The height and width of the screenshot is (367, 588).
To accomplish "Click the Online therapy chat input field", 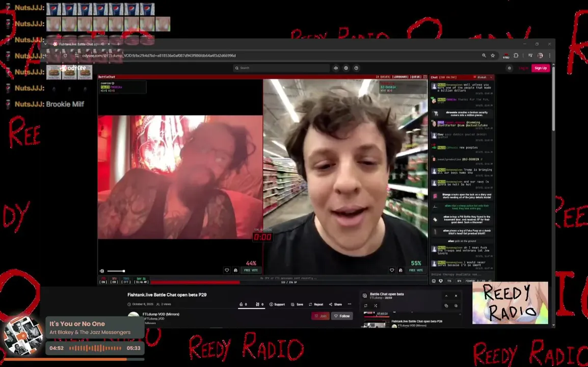I will point(462,274).
